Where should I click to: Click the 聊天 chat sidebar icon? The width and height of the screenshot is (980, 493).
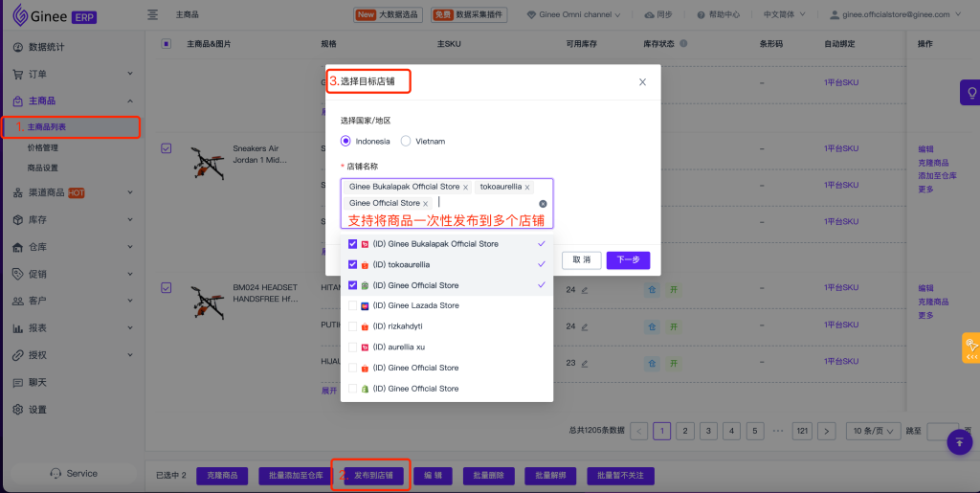[17, 382]
